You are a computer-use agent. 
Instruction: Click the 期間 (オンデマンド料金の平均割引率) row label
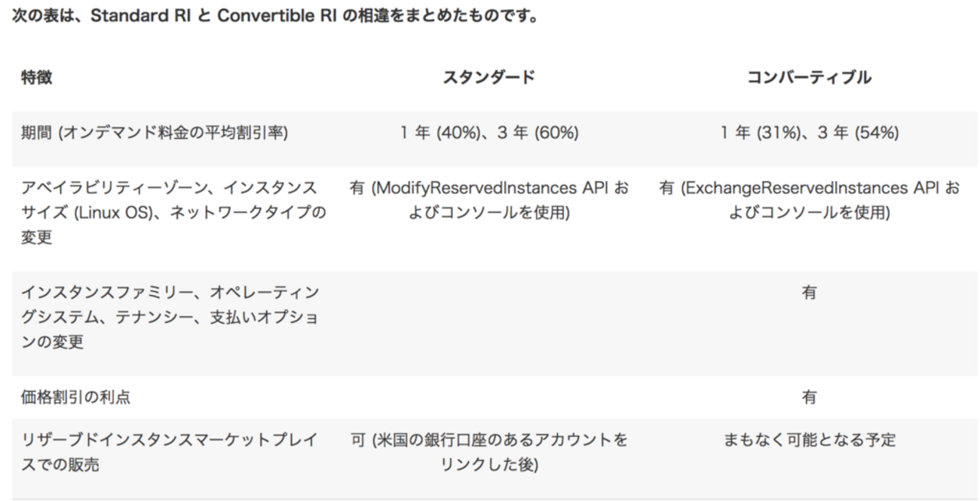pyautogui.click(x=155, y=133)
